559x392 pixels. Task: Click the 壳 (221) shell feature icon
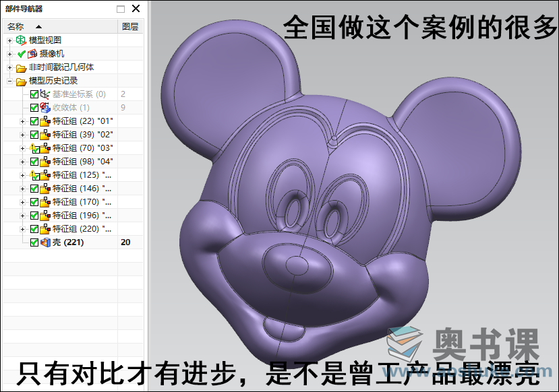coord(45,242)
